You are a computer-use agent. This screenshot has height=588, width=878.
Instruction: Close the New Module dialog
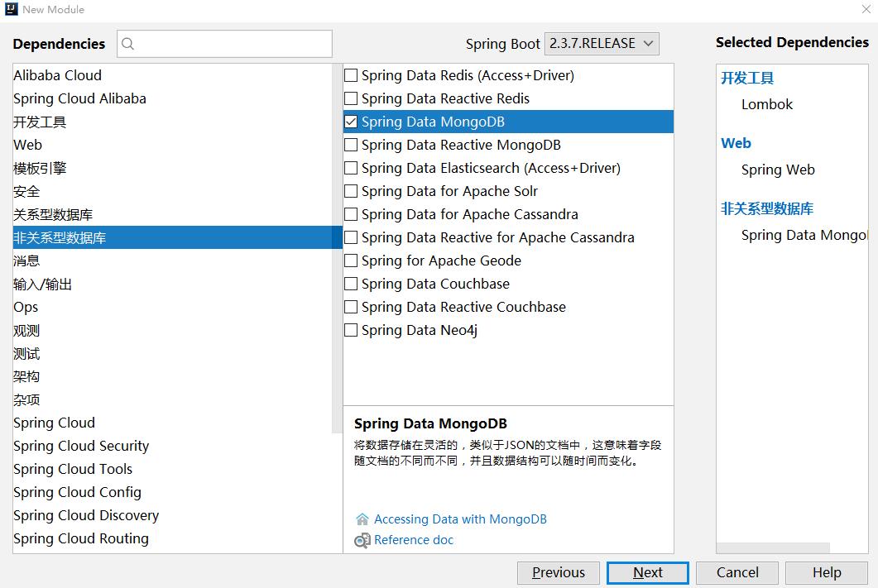pos(864,9)
